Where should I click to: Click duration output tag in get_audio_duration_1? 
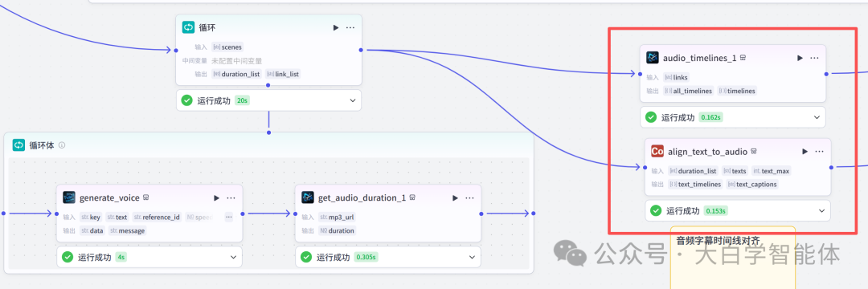pyautogui.click(x=337, y=230)
